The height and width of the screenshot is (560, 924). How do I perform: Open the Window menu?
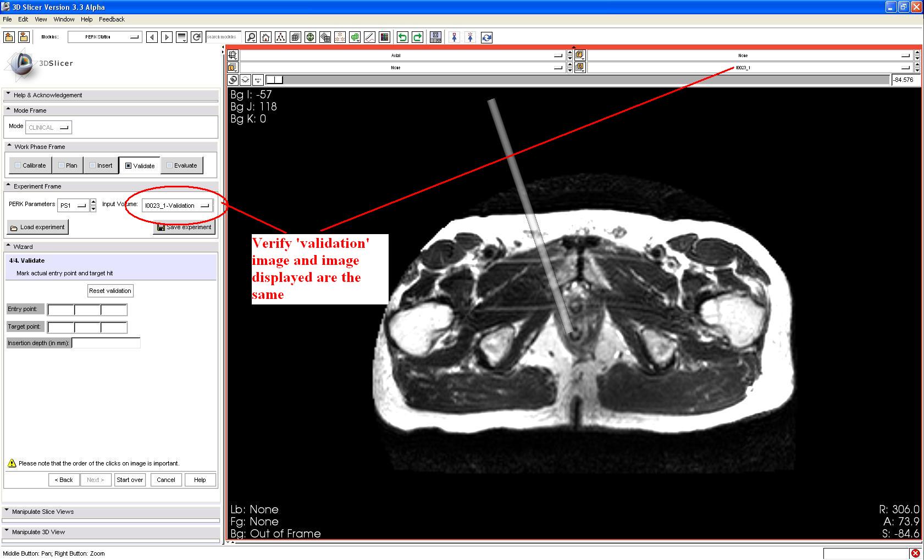pyautogui.click(x=64, y=19)
